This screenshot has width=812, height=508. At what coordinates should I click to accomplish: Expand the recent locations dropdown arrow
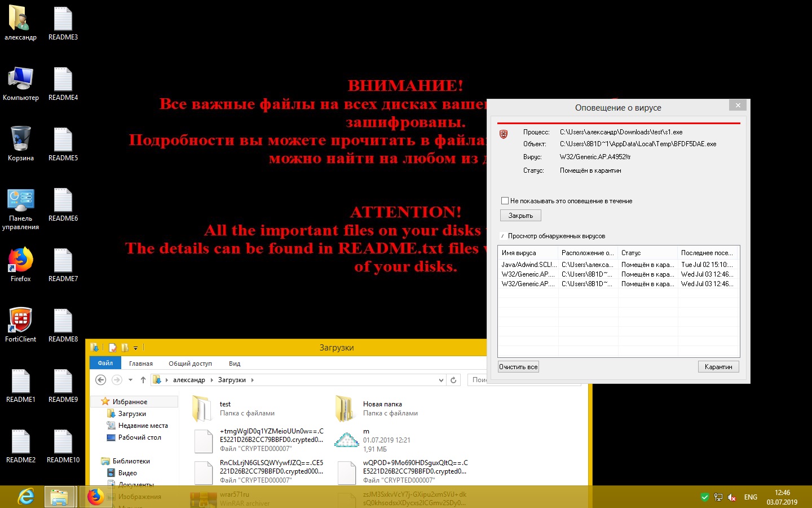click(130, 380)
